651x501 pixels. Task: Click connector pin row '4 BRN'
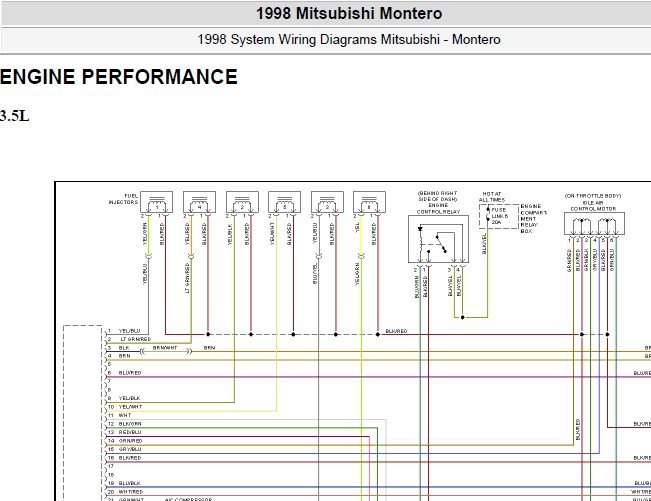coord(119,356)
